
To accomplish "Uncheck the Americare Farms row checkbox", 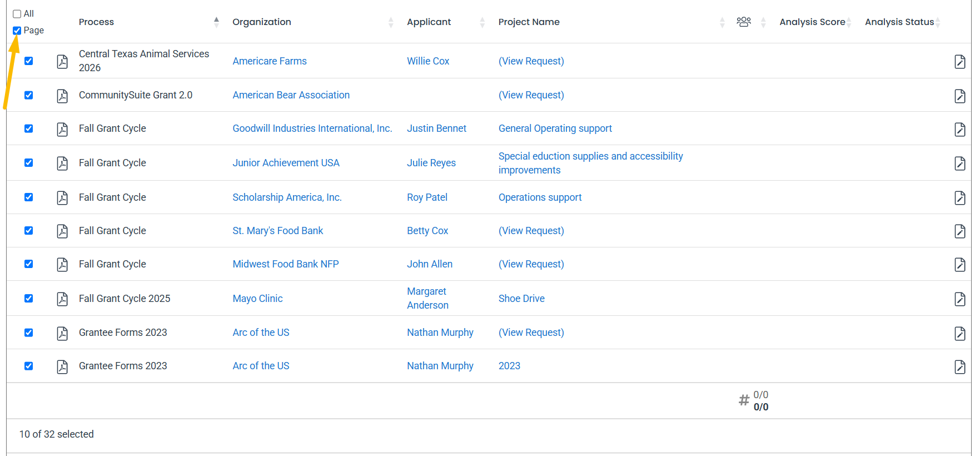I will (x=29, y=61).
